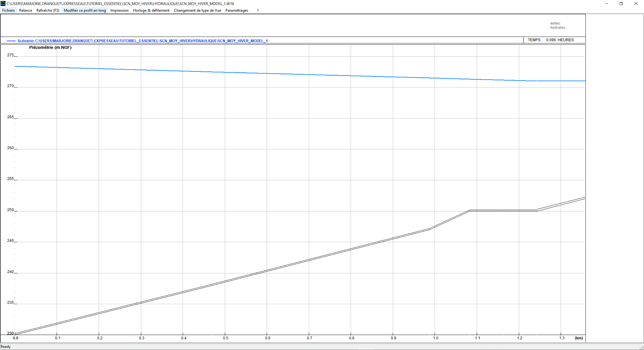Open Horloge & défilement menu
Screen dimensions: 644x350
[151, 10]
